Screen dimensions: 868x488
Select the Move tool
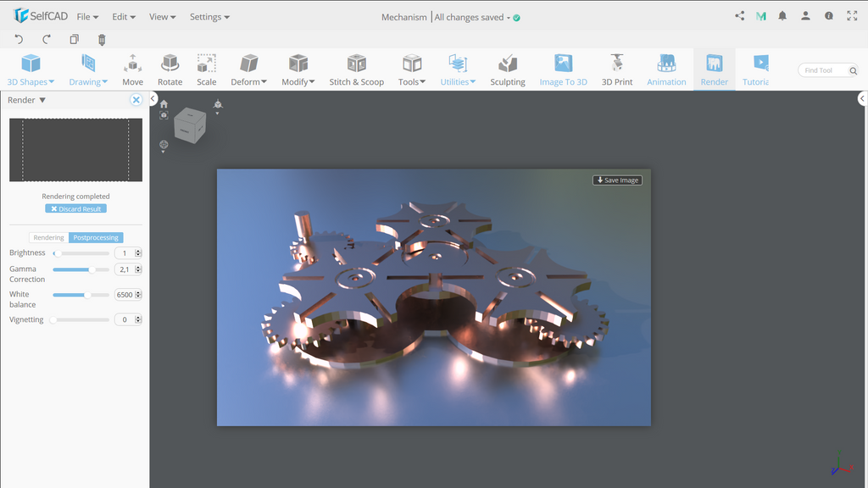click(132, 69)
